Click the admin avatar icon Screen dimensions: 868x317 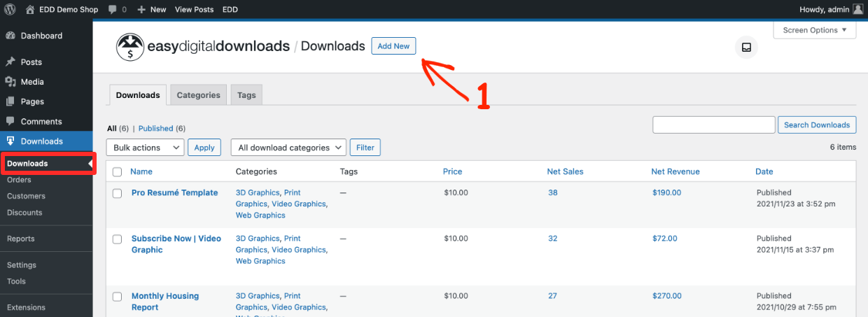(x=857, y=10)
